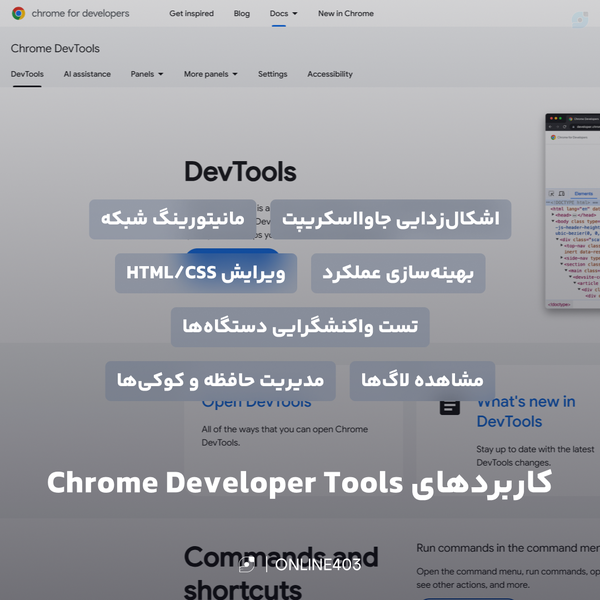Select the DevTools tab
The height and width of the screenshot is (600, 600).
point(27,74)
